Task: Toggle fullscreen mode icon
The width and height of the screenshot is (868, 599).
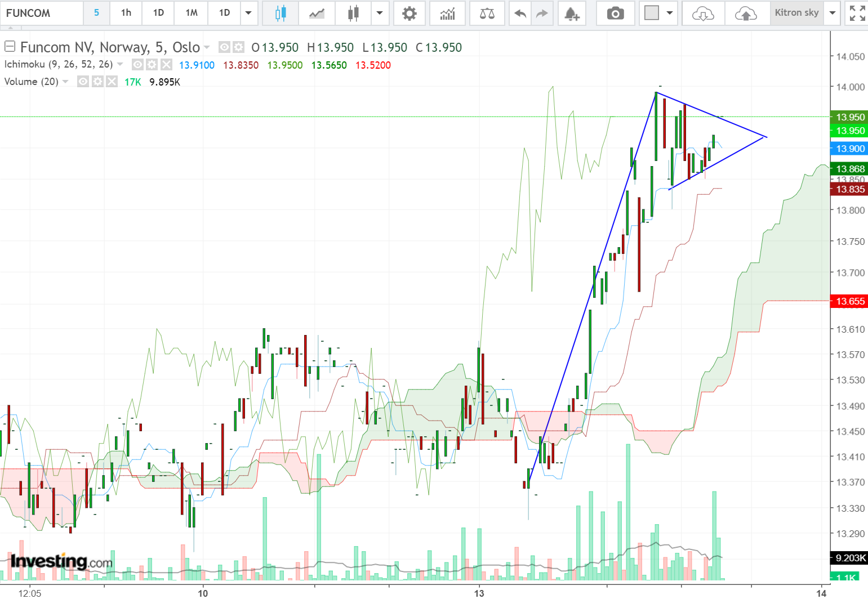Action: point(857,13)
